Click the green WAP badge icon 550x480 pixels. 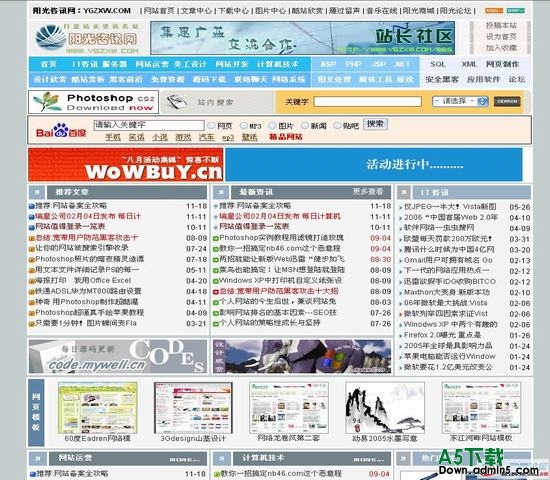click(x=516, y=11)
